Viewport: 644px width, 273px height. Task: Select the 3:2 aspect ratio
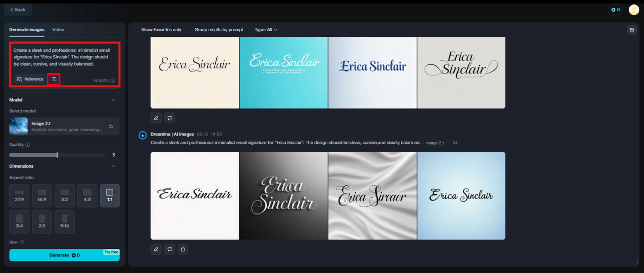click(x=65, y=196)
